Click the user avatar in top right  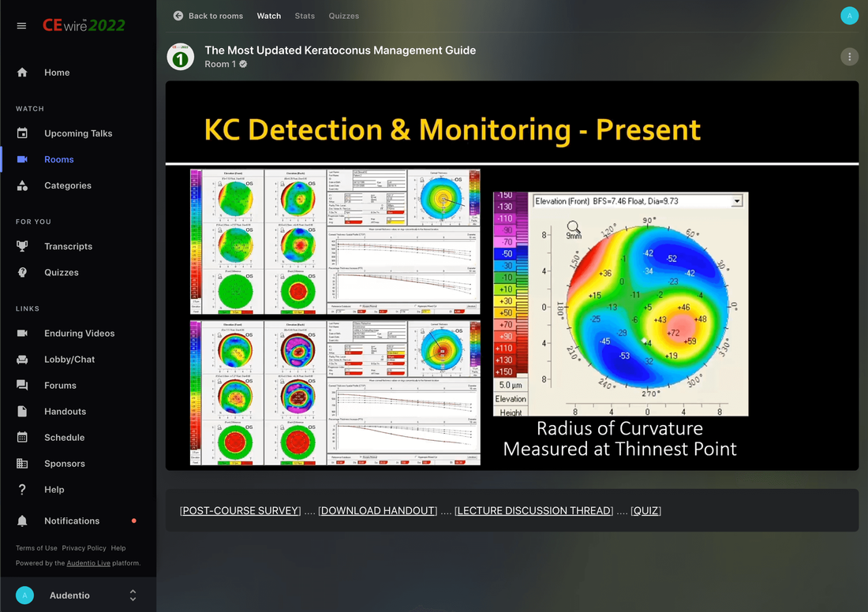coord(849,16)
